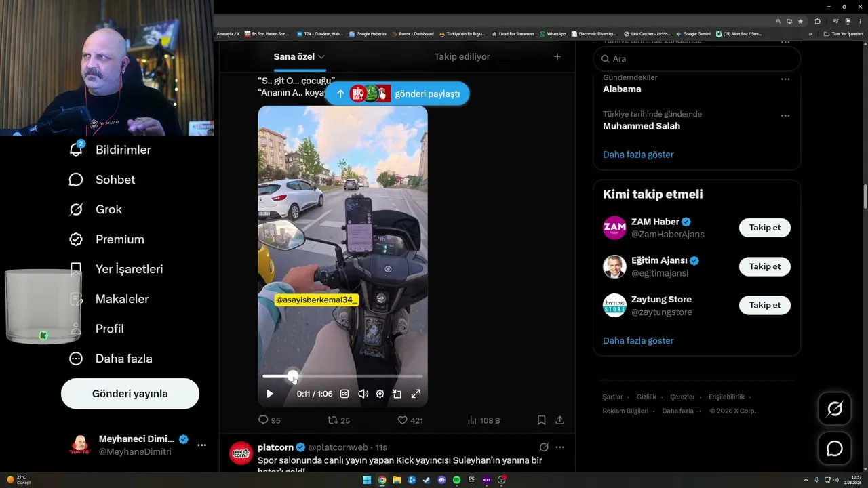Bookmark this page with star icon
This screenshot has height=488, width=868.
tap(800, 21)
